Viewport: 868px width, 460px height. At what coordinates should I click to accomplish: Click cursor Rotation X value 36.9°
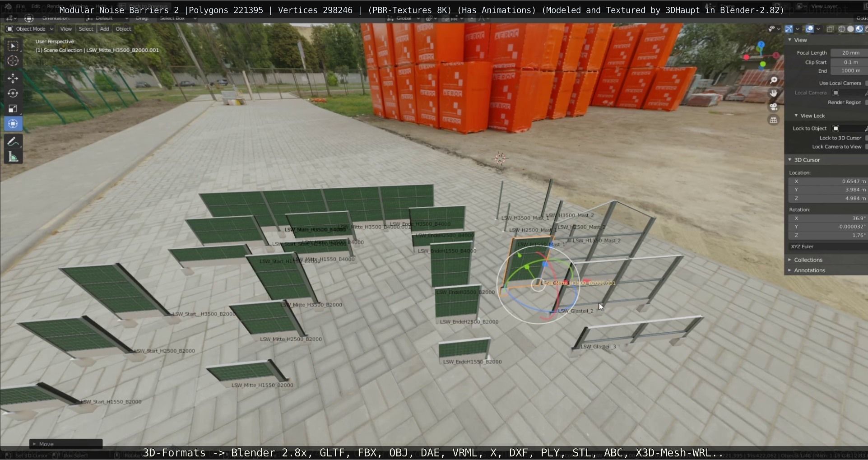[x=828, y=218]
